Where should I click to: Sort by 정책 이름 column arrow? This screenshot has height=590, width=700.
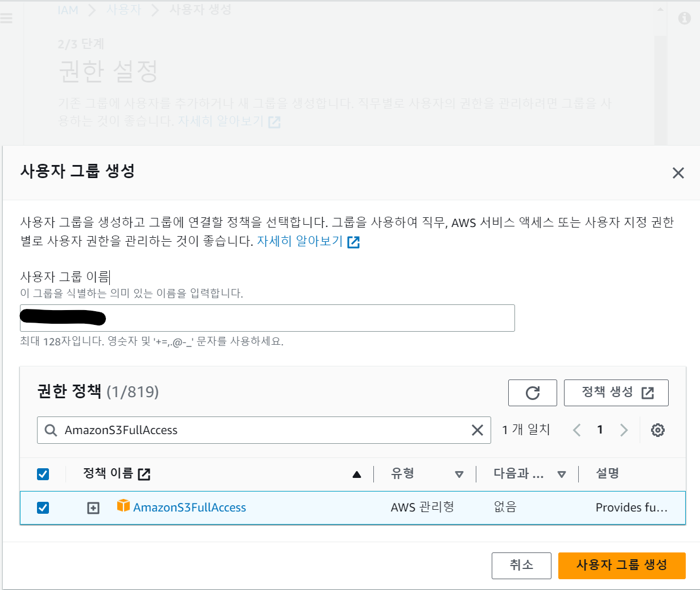tap(357, 475)
